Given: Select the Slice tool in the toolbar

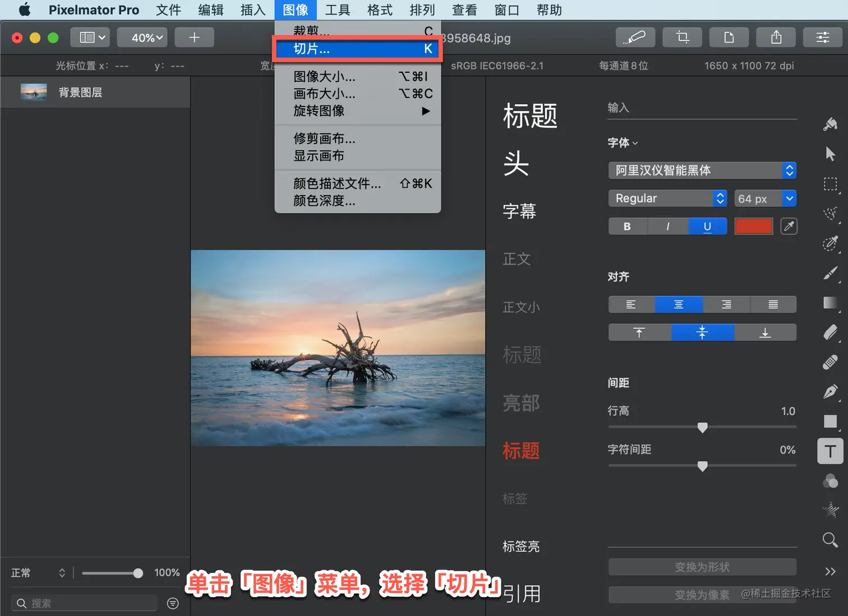Looking at the screenshot, I should pos(635,38).
